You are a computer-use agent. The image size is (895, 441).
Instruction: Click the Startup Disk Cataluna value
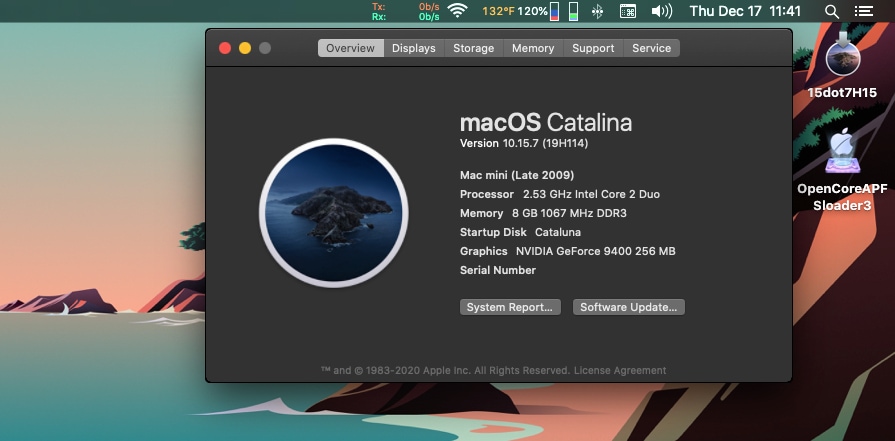(x=558, y=232)
